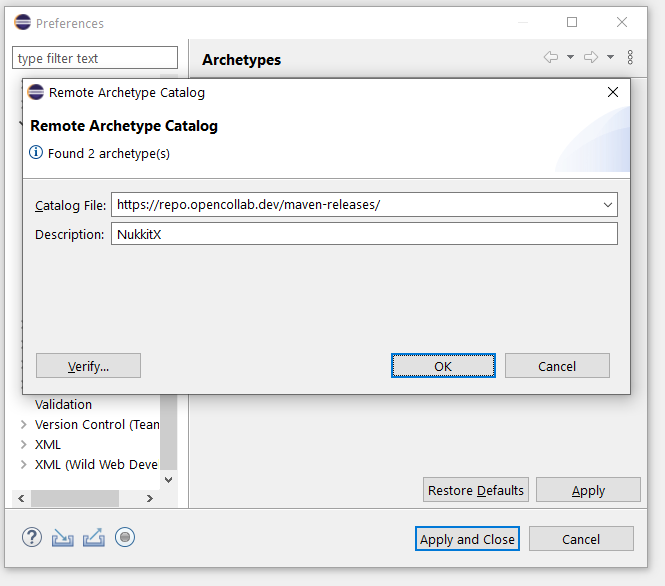Open the back history dropdown arrow

(x=570, y=58)
